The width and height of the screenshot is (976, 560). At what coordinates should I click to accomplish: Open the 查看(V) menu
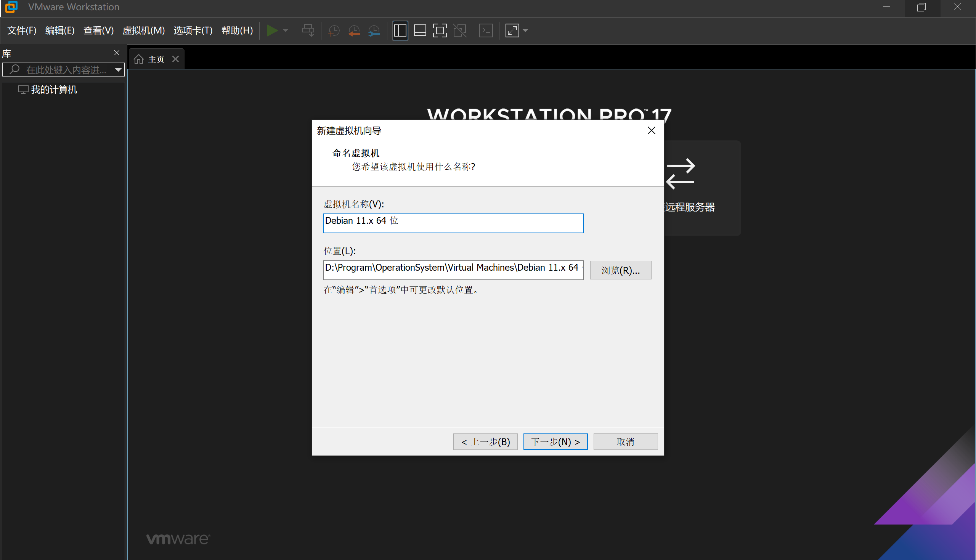click(x=98, y=30)
